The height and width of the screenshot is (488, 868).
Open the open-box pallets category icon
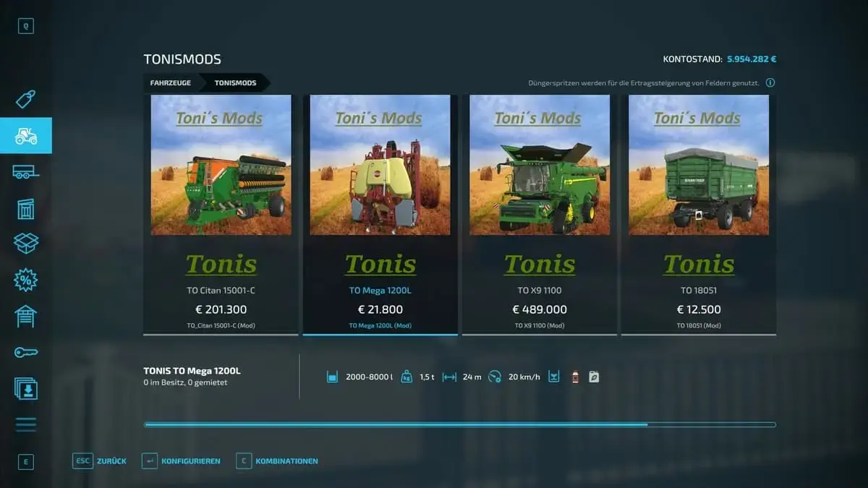(x=26, y=244)
